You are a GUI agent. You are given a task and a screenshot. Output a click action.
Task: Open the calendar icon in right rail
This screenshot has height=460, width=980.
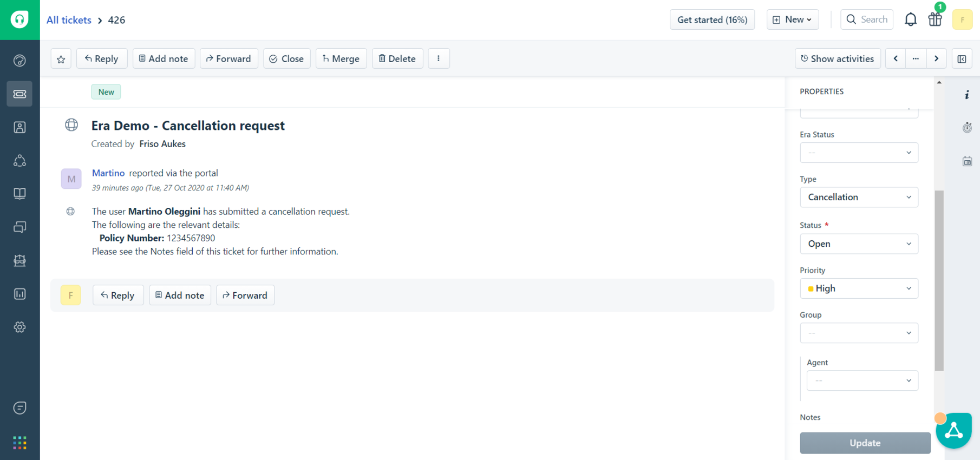967,161
